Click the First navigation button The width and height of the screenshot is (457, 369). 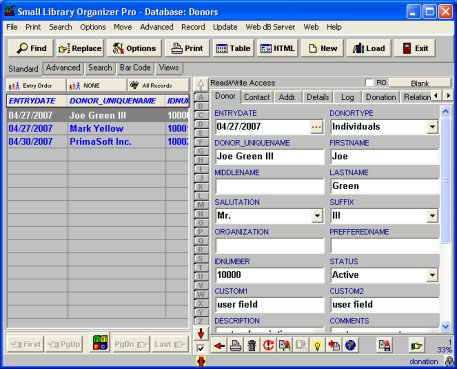(x=26, y=344)
